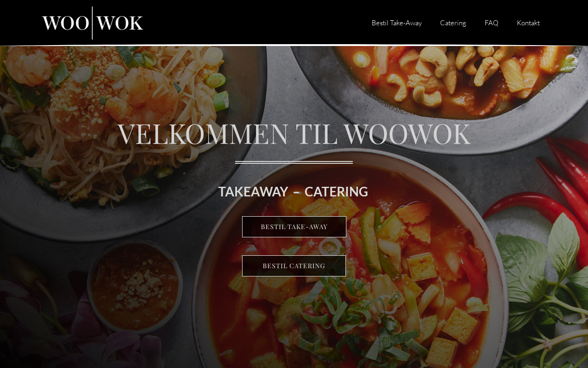Click the double-line divider under the heading

294,162
